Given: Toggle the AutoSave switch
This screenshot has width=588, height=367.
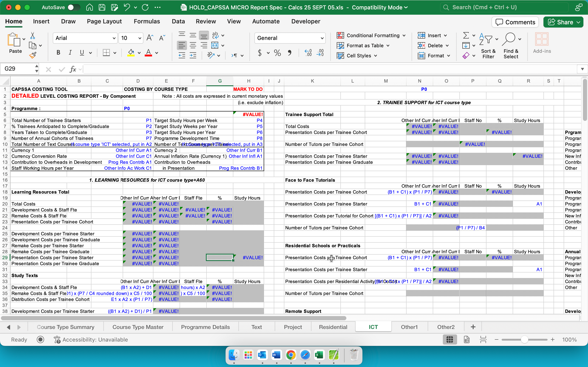Looking at the screenshot, I should click(x=74, y=7).
